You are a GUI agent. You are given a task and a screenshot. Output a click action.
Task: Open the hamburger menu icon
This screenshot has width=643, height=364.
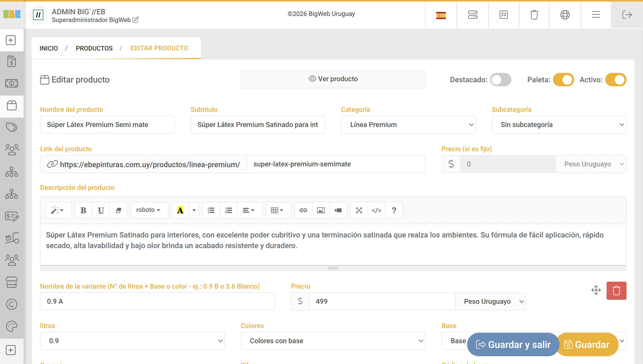[596, 14]
